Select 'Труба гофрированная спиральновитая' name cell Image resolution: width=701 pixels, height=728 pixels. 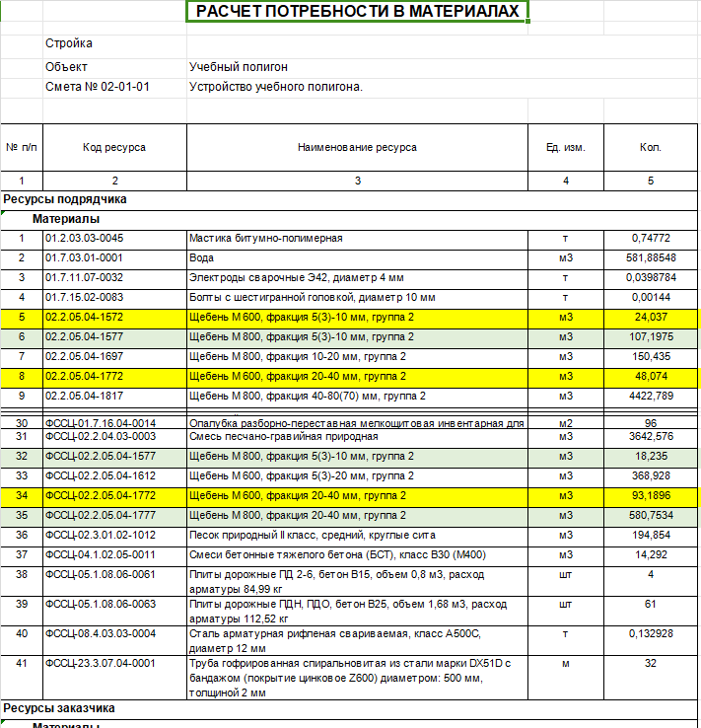tap(357, 678)
